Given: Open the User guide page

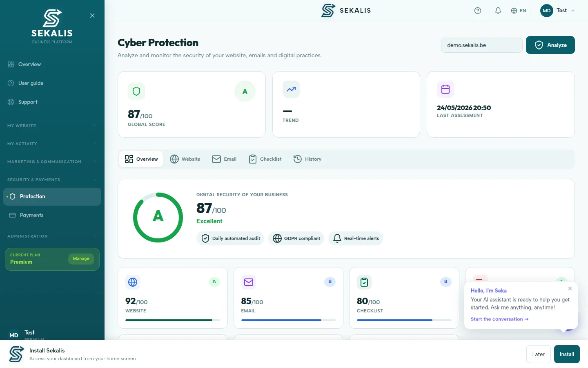Looking at the screenshot, I should click(52, 83).
